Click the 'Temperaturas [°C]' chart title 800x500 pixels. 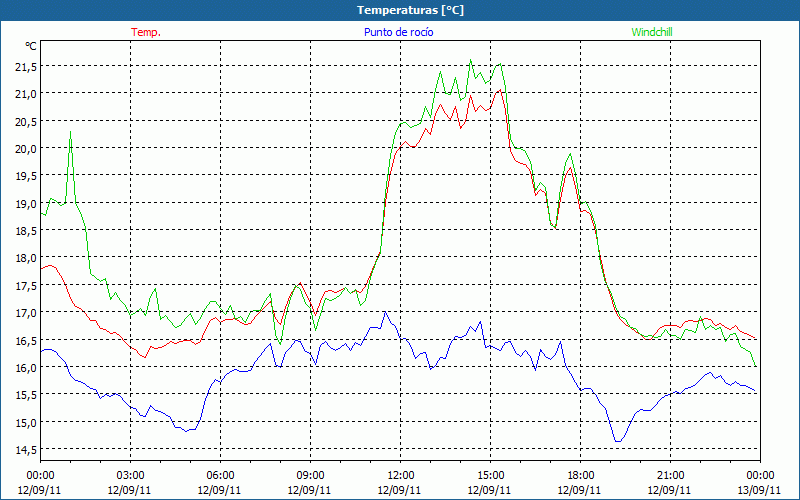pyautogui.click(x=410, y=10)
